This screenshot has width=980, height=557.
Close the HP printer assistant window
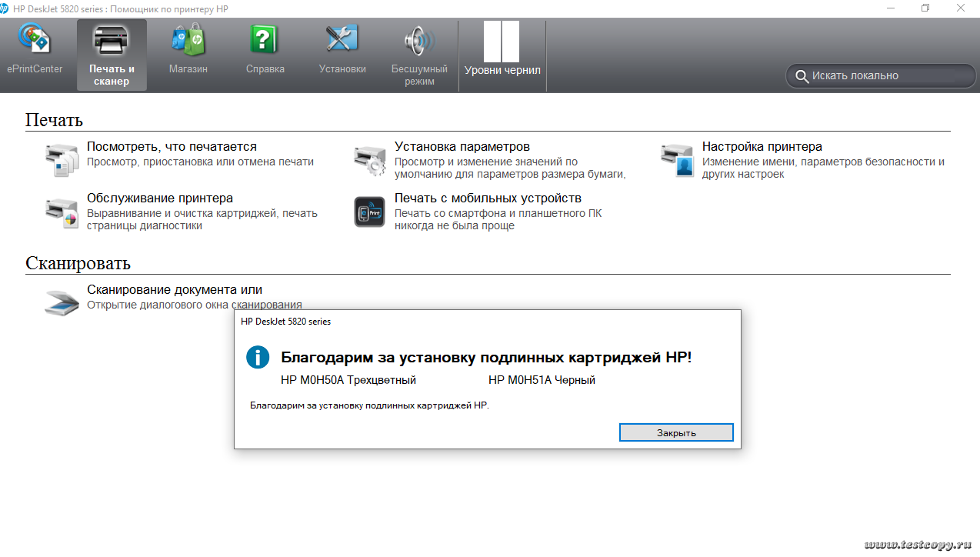coord(962,8)
